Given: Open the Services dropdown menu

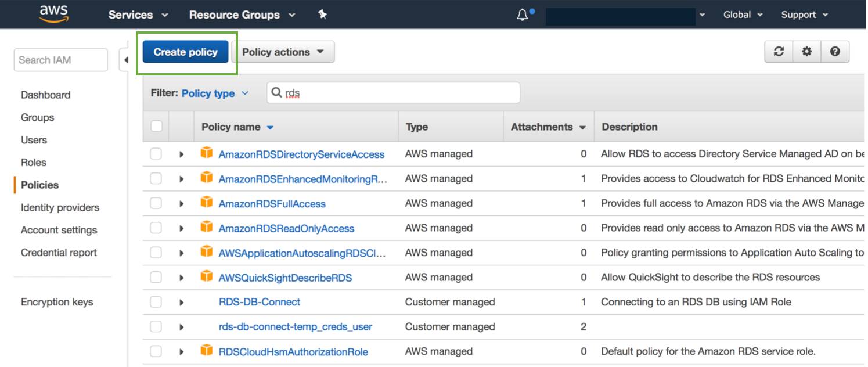Looking at the screenshot, I should click(138, 15).
